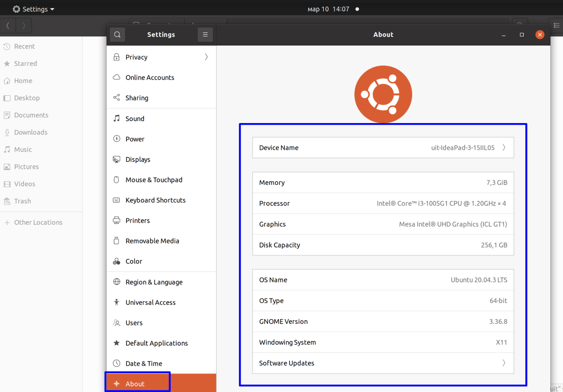Click Other Locations in Files sidebar
The height and width of the screenshot is (392, 563).
tap(41, 223)
